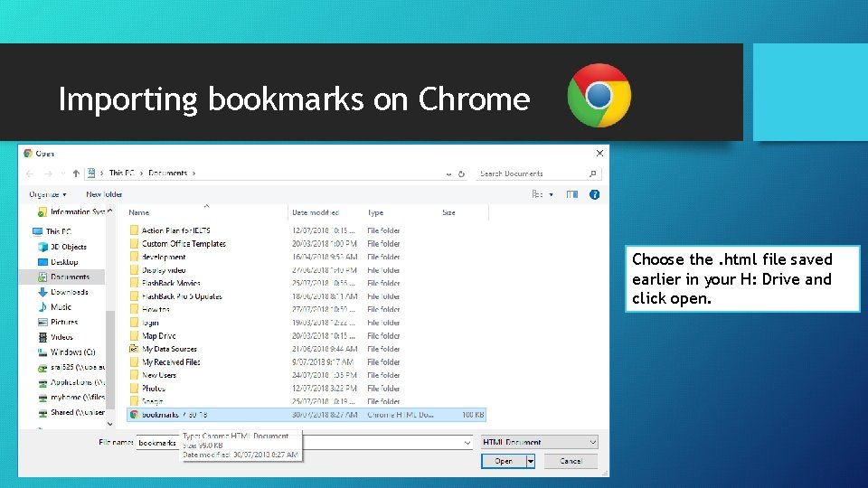Sort by Type column header
The image size is (868, 488).
pyautogui.click(x=375, y=212)
